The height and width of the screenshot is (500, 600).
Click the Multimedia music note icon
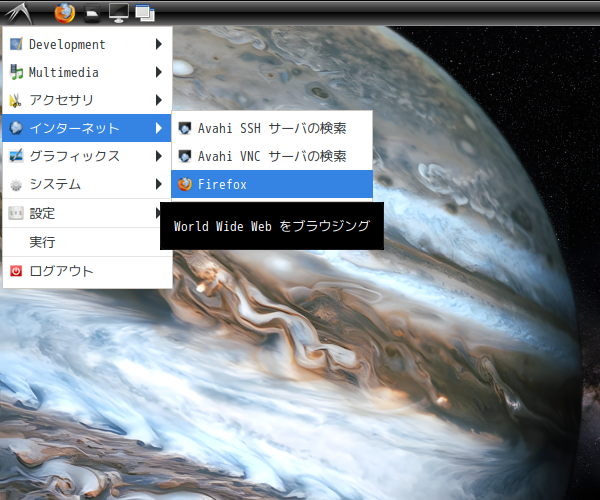pos(16,72)
